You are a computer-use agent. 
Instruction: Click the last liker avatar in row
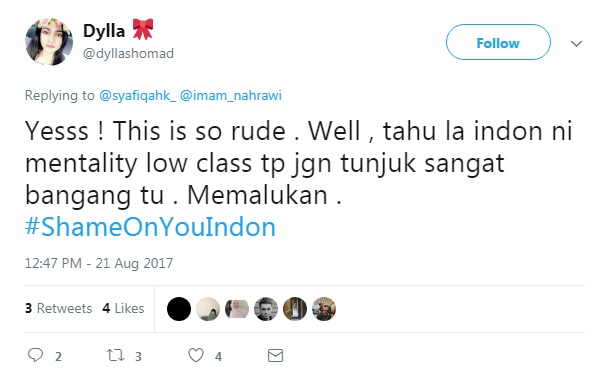324,309
